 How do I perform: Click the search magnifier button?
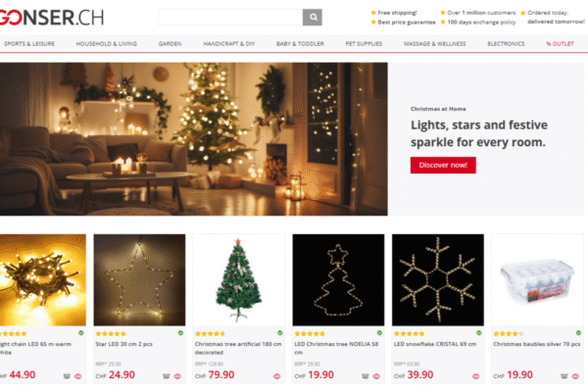click(312, 18)
